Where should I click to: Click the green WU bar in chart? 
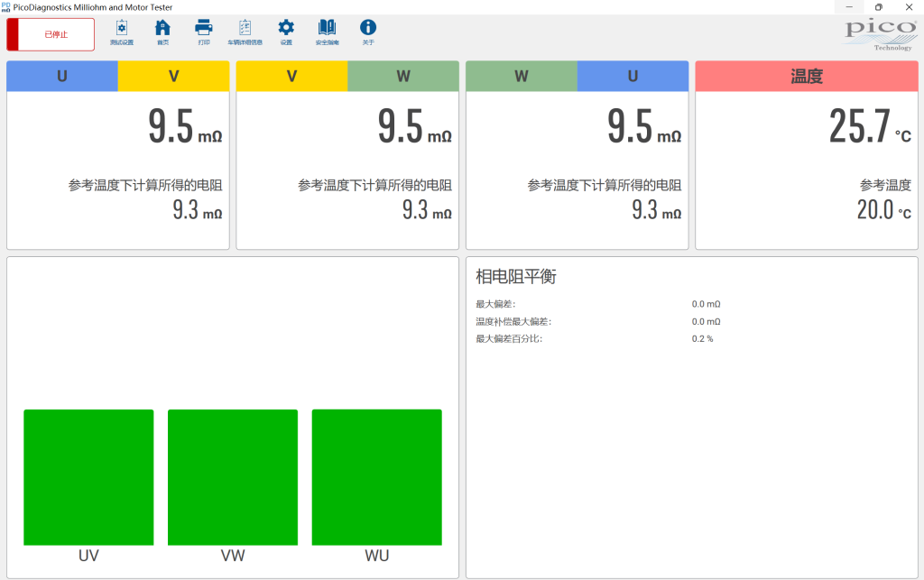[x=376, y=477]
